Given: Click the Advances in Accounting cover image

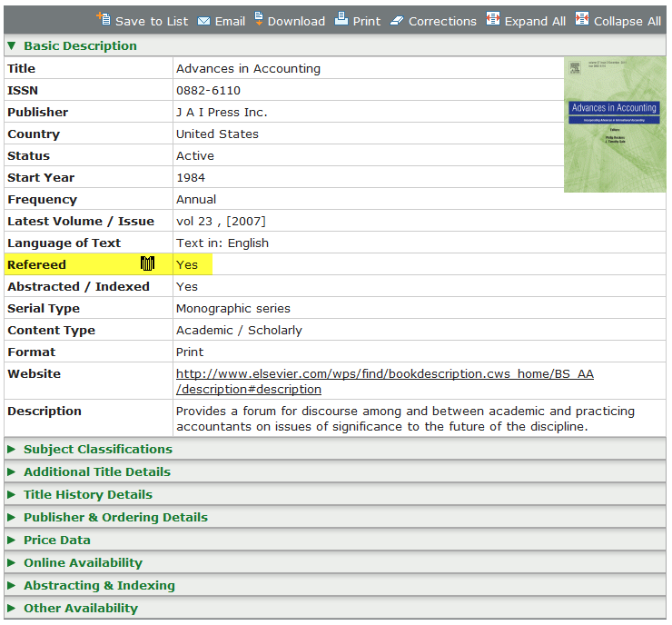Looking at the screenshot, I should pyautogui.click(x=615, y=124).
